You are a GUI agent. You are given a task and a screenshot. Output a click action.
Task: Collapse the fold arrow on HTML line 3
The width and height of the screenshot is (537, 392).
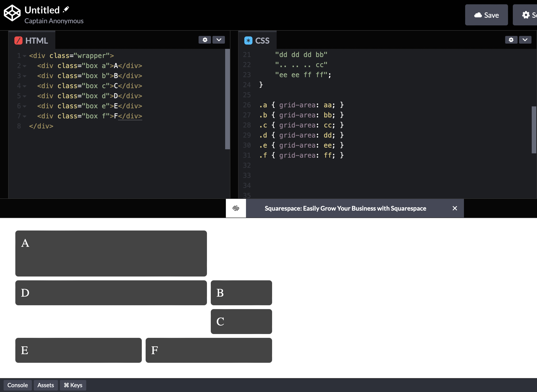click(24, 76)
